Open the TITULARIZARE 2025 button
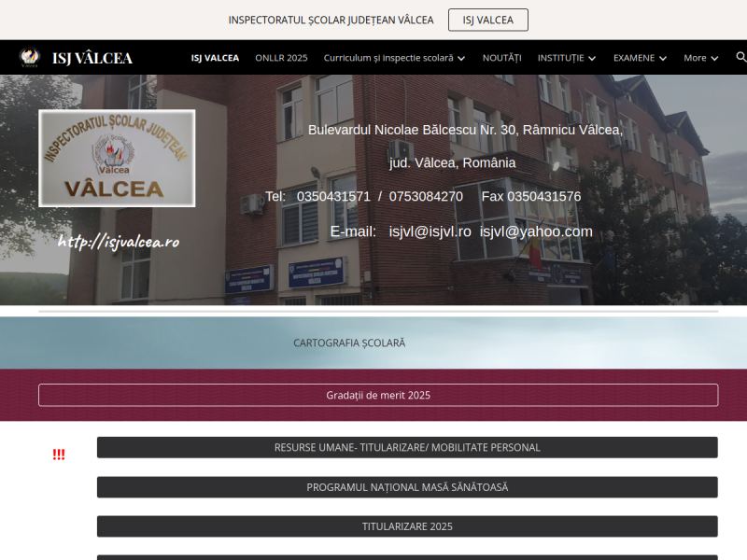747x560 pixels. 407,525
